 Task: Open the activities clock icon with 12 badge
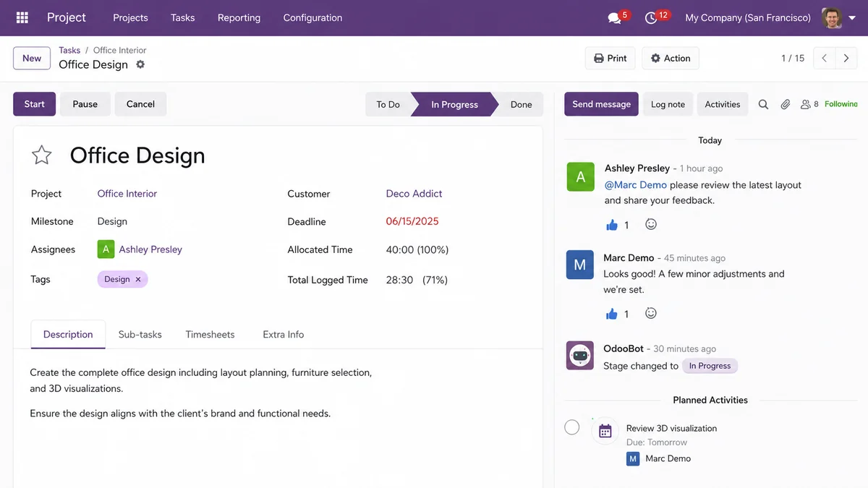[651, 18]
